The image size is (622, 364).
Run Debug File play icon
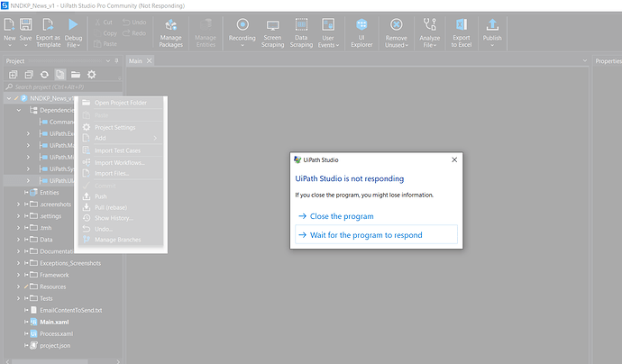coord(73,24)
